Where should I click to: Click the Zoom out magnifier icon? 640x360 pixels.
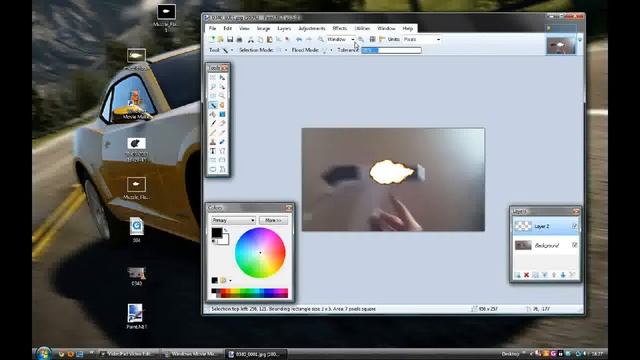point(321,40)
